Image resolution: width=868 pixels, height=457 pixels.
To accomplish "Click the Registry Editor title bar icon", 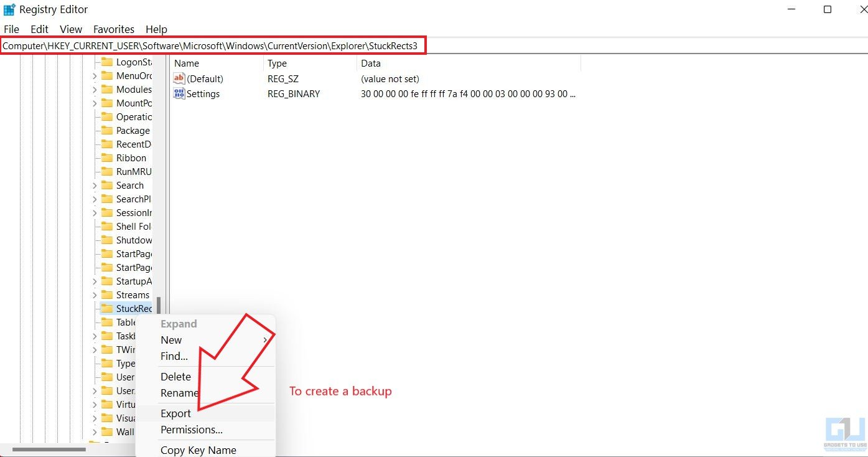I will pyautogui.click(x=9, y=9).
